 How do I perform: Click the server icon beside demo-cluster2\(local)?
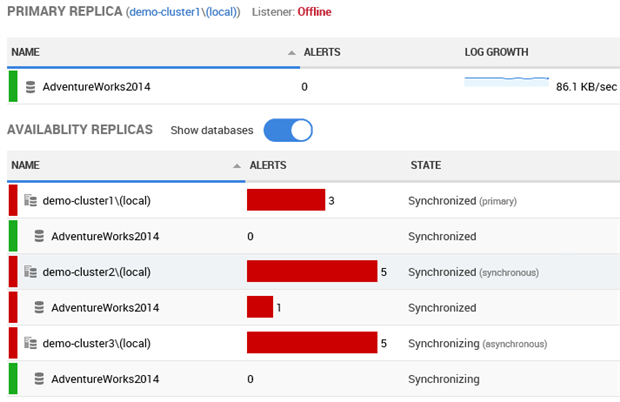click(30, 272)
